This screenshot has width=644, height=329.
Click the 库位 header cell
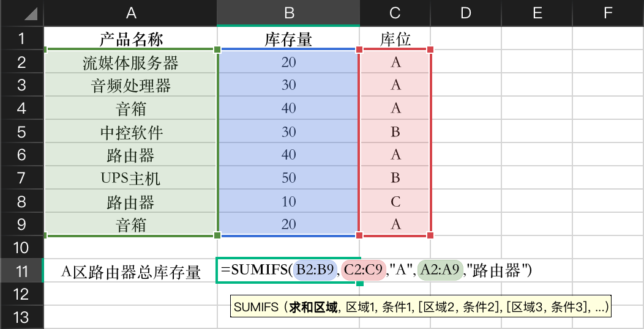395,39
